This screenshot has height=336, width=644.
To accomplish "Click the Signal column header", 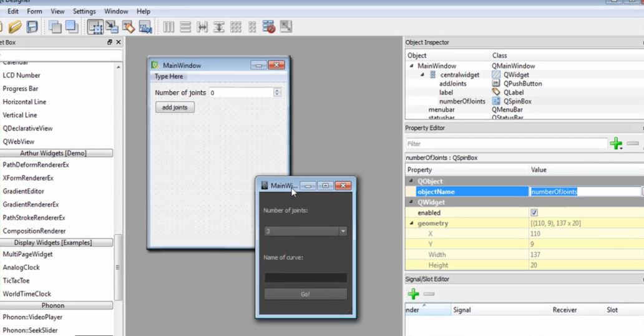I will pos(462,310).
